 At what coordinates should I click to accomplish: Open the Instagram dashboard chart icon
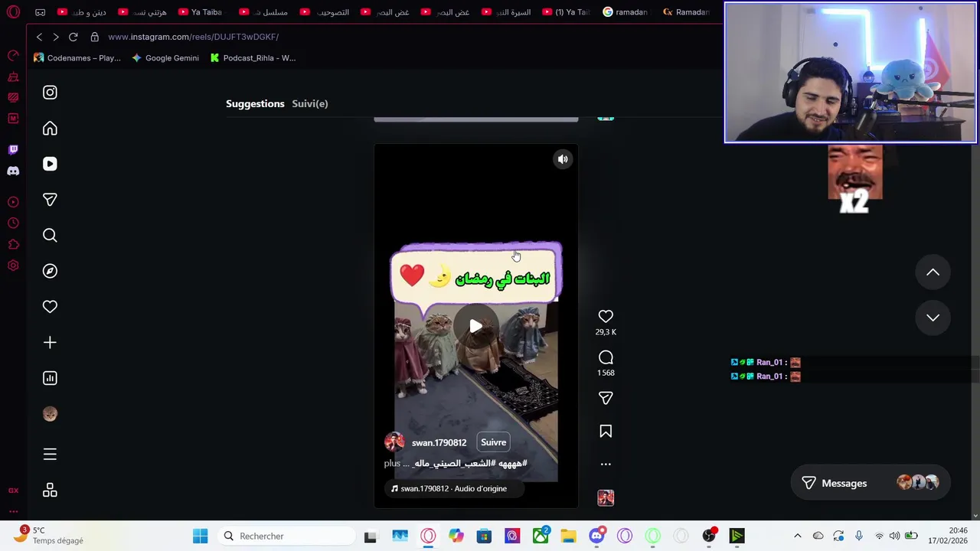tap(50, 378)
